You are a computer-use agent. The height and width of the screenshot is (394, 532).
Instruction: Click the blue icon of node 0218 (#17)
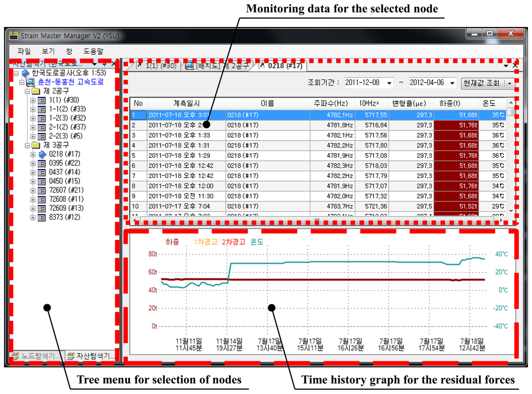click(42, 155)
